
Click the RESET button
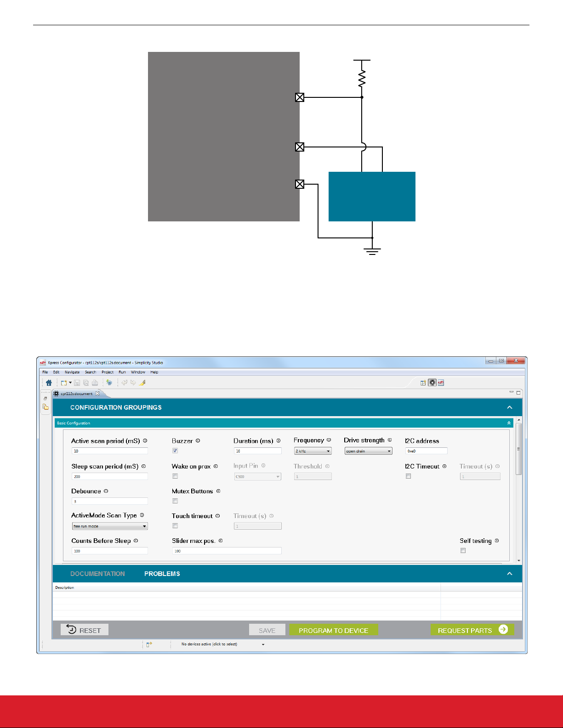(85, 630)
